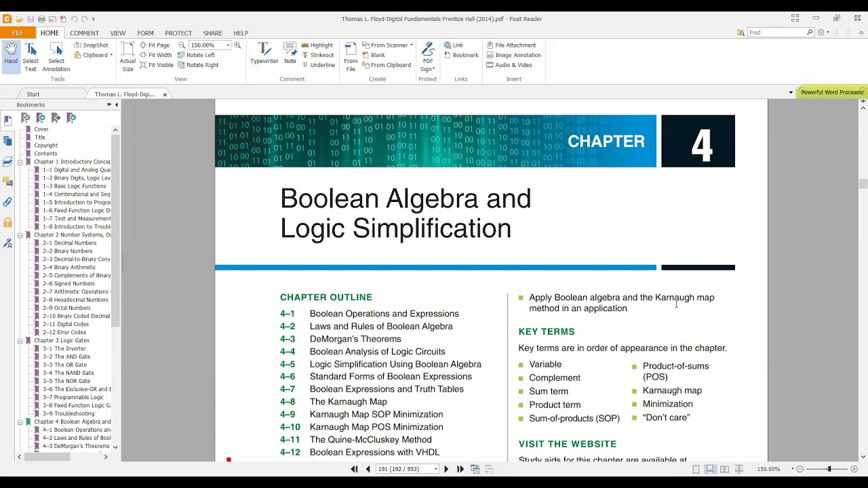Screen dimensions: 868x488
Task: Insert a Link
Action: coord(454,45)
